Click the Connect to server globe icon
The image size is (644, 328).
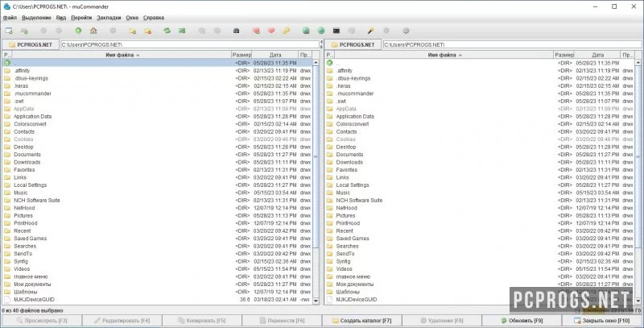pyautogui.click(x=306, y=31)
